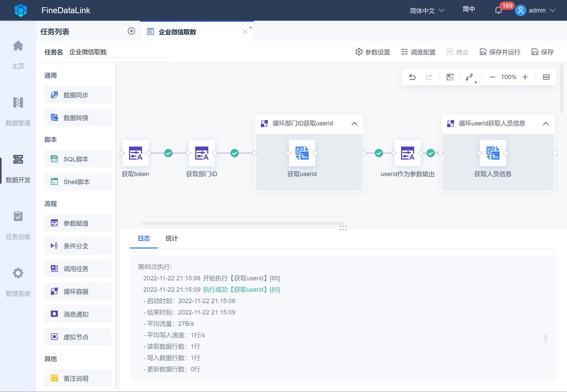The image size is (567, 392).
Task: Click green success check after 获取token
Action: pos(168,153)
